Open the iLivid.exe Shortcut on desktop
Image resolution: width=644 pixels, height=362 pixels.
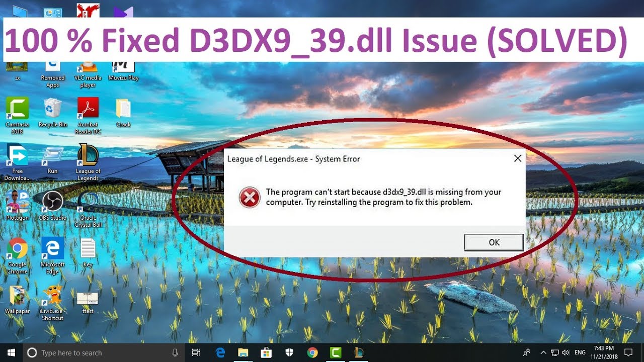[x=53, y=303]
